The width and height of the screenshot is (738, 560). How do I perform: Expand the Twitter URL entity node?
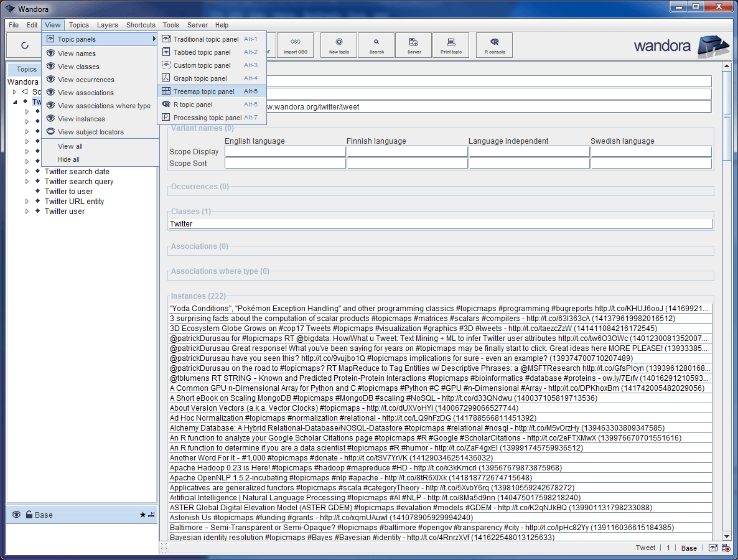tap(27, 202)
